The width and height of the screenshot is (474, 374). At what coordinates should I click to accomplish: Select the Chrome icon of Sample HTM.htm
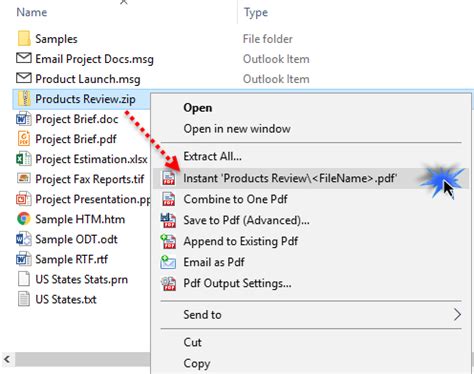click(x=24, y=219)
